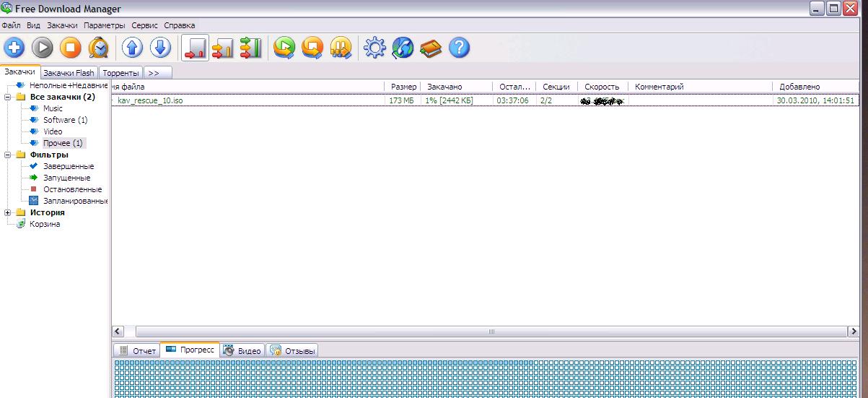This screenshot has height=398, width=868.
Task: Select the Закачки tab
Action: coord(19,72)
